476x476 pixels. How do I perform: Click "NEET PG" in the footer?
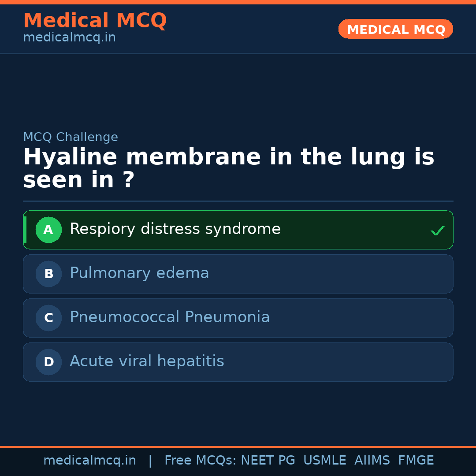268,461
